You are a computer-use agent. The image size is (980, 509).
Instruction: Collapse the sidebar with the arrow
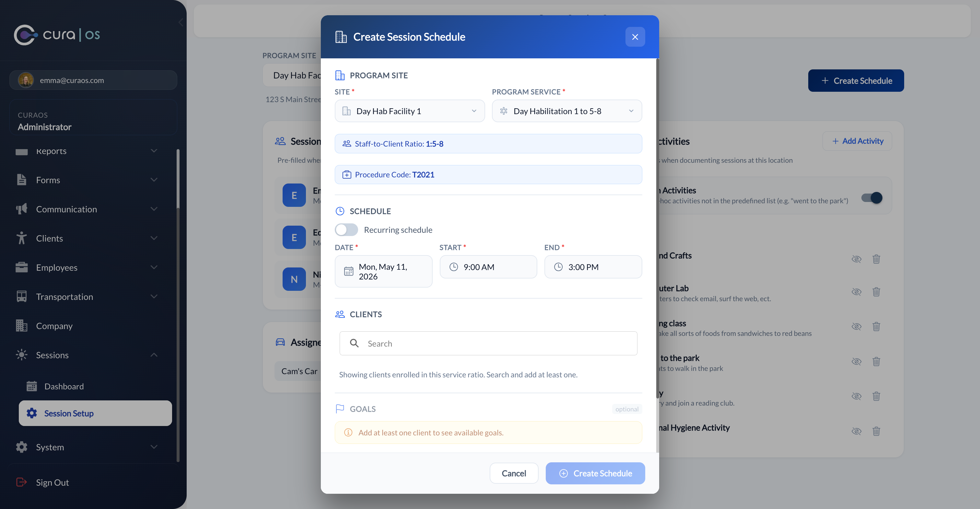coord(181,23)
